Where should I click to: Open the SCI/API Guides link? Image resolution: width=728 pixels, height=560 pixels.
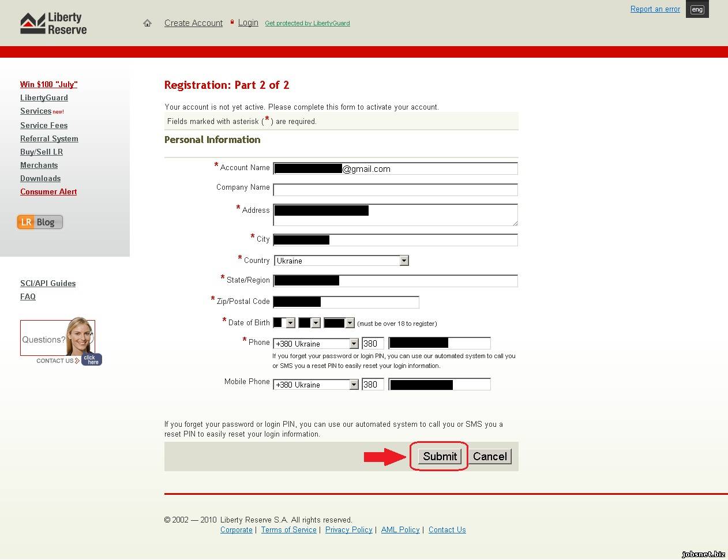click(48, 283)
